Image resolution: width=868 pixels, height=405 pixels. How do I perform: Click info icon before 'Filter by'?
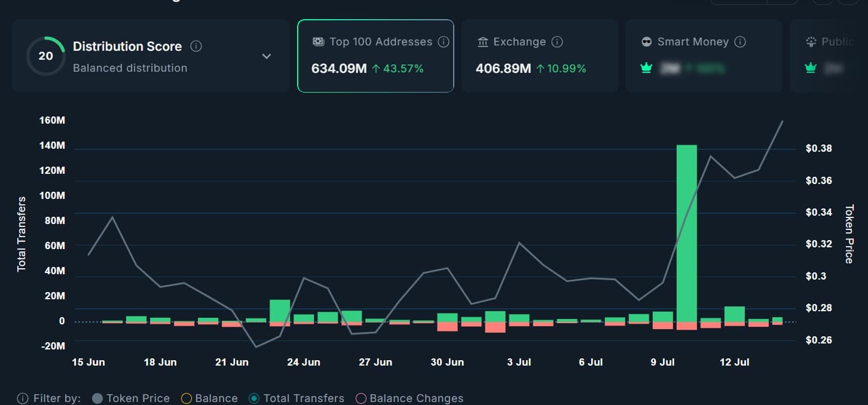23,398
